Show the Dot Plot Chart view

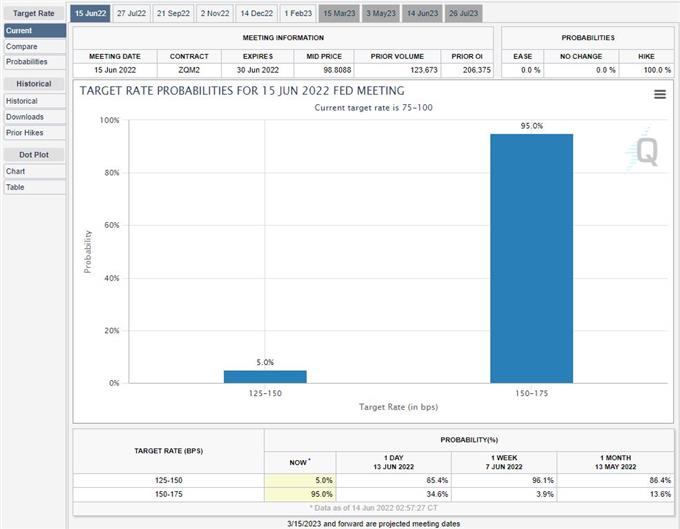(16, 171)
